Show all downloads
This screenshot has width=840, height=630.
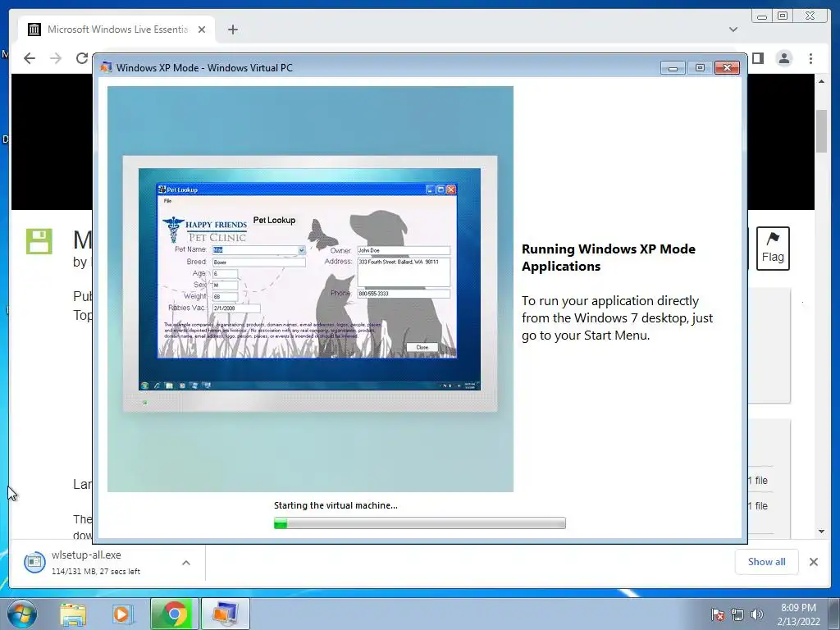click(767, 561)
